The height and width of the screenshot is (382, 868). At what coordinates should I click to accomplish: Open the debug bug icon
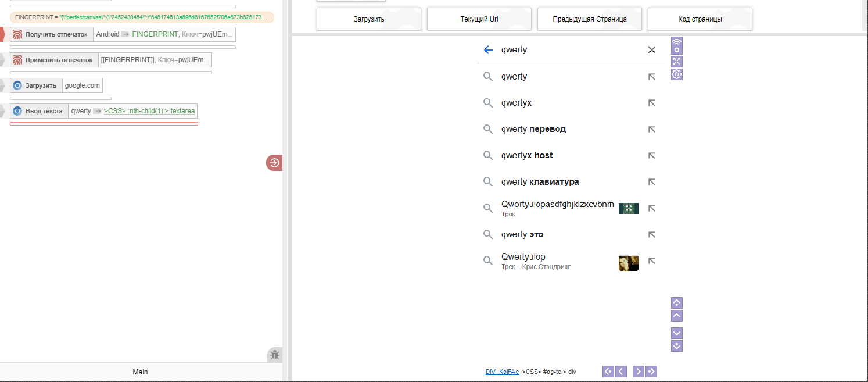pyautogui.click(x=274, y=355)
